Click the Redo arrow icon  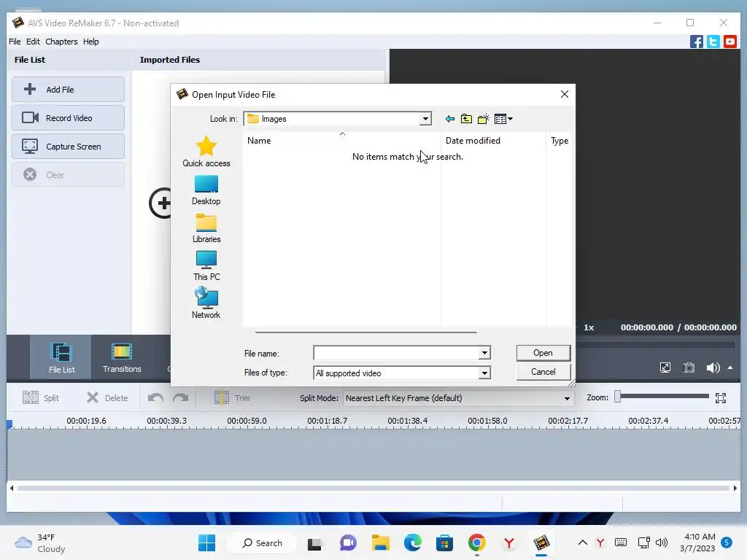181,398
